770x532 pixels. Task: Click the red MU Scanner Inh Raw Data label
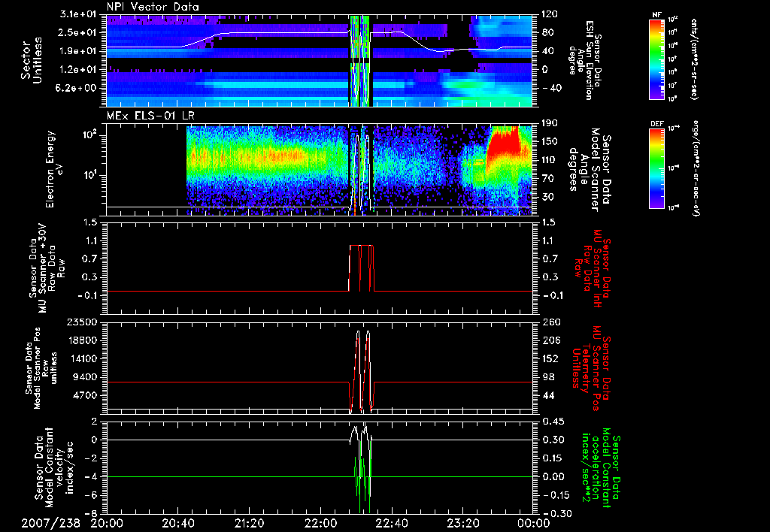coord(592,269)
